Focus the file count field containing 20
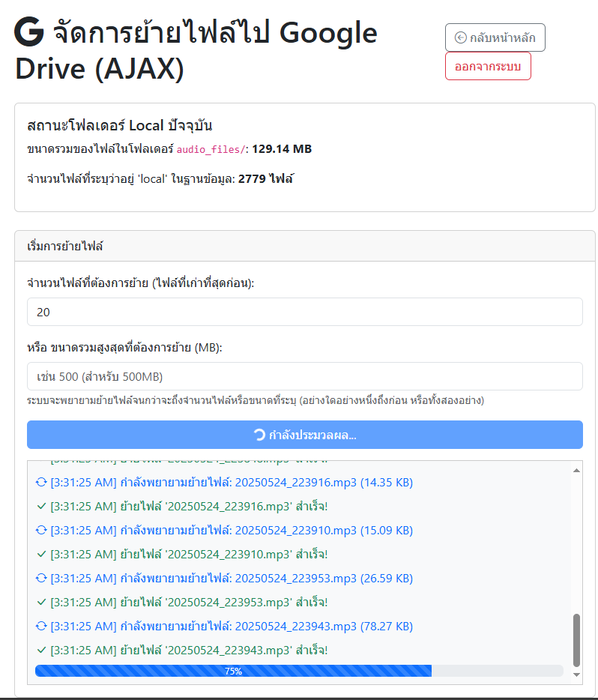 click(304, 312)
